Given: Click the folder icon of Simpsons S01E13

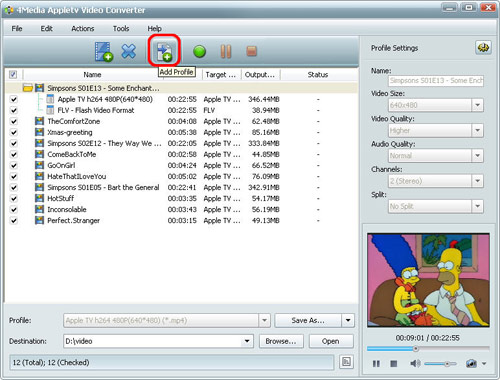Looking at the screenshot, I should [28, 88].
